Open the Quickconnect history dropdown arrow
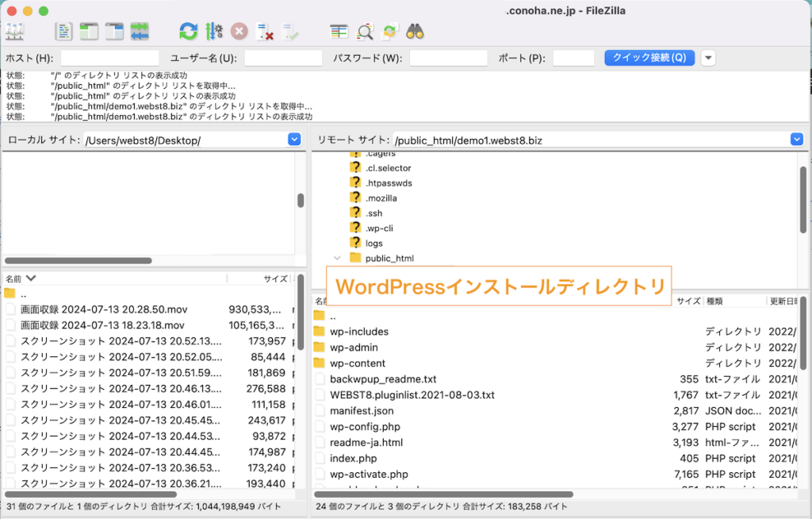Screen dimensions: 812x519 [708, 57]
